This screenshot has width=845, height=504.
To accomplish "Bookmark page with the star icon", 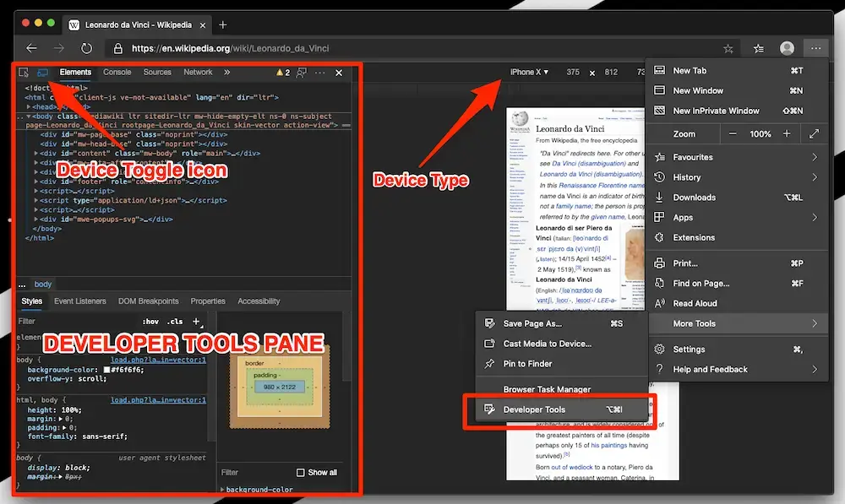I will (x=728, y=49).
